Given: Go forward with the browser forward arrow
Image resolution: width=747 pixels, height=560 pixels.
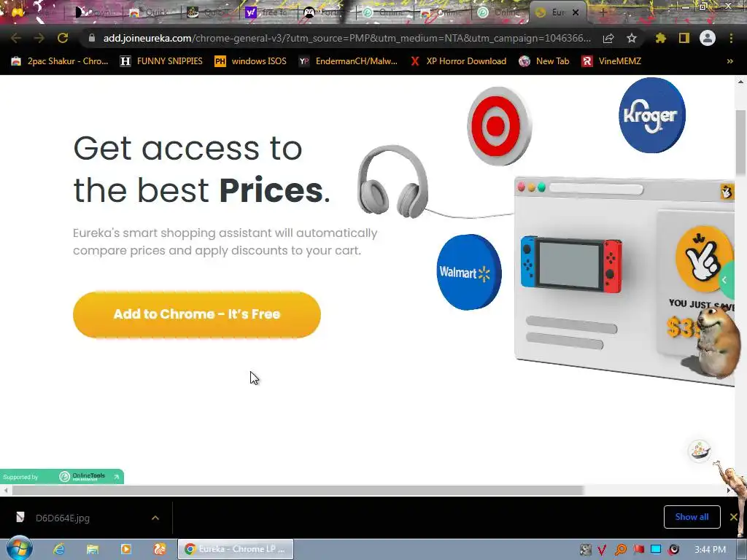Looking at the screenshot, I should click(x=39, y=38).
